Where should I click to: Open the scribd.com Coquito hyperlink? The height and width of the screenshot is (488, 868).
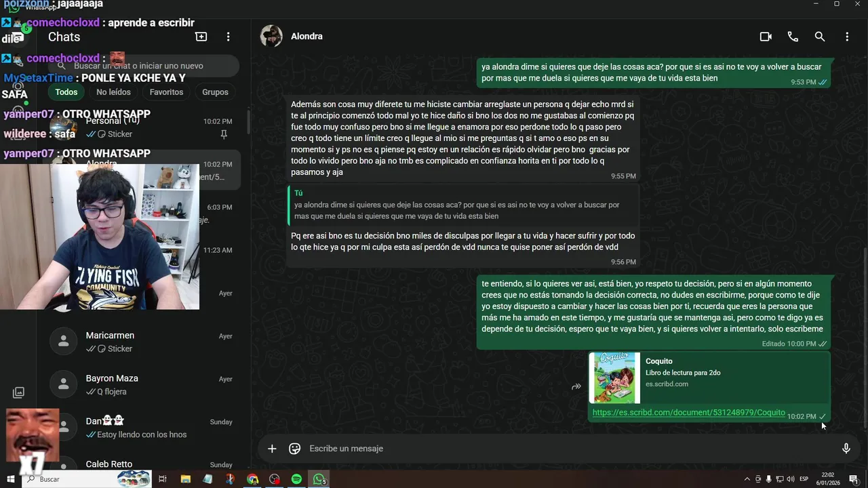click(688, 413)
